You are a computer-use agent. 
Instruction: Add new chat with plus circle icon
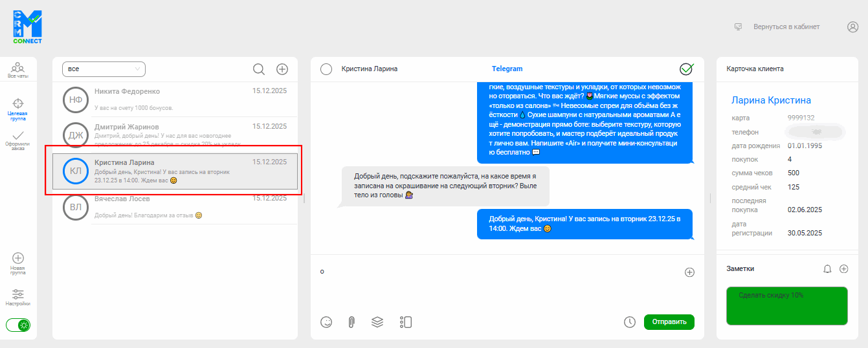click(282, 69)
